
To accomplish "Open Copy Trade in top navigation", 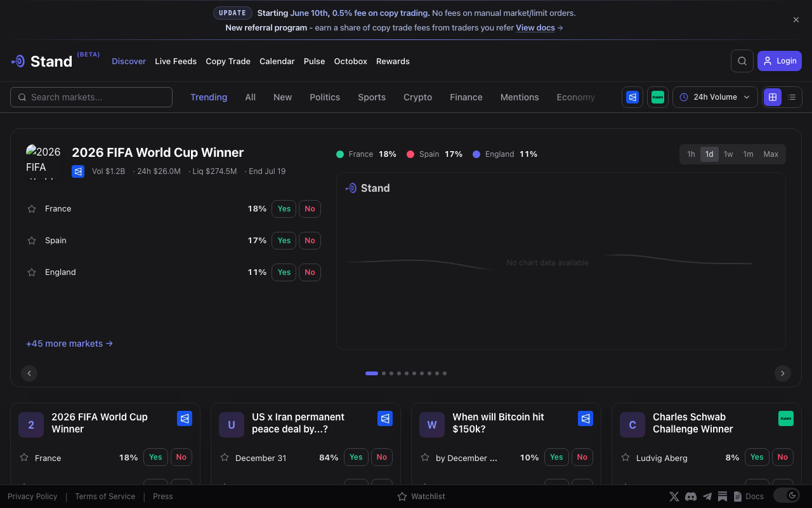I will [x=228, y=62].
